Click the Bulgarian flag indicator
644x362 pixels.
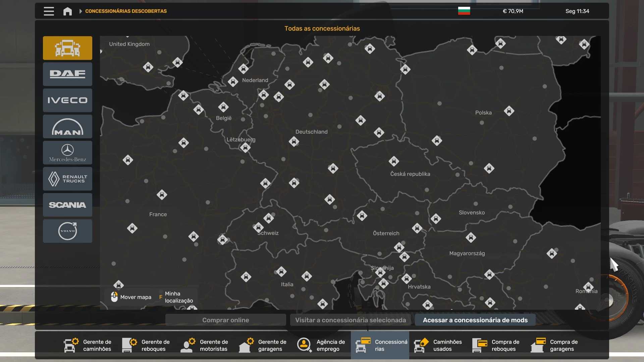(x=464, y=11)
